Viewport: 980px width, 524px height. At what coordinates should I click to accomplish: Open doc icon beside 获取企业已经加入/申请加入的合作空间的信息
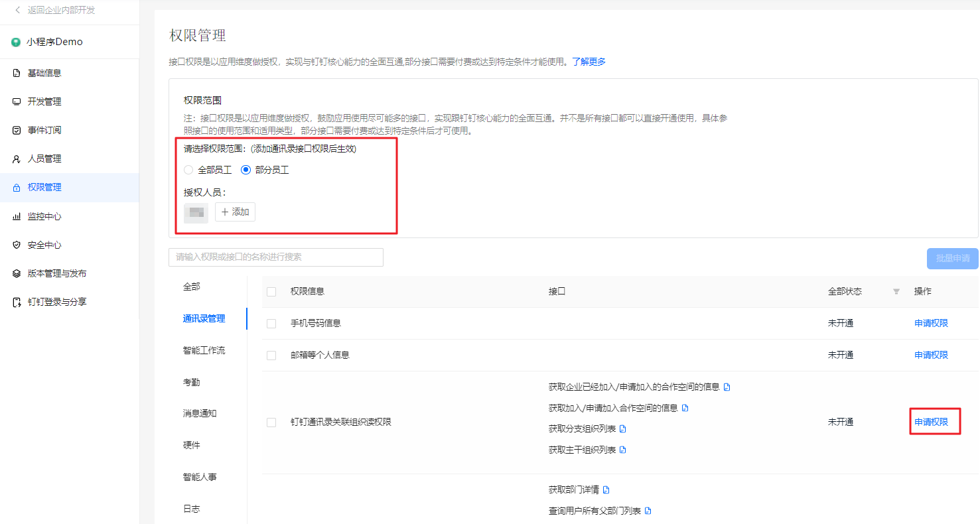tap(727, 387)
